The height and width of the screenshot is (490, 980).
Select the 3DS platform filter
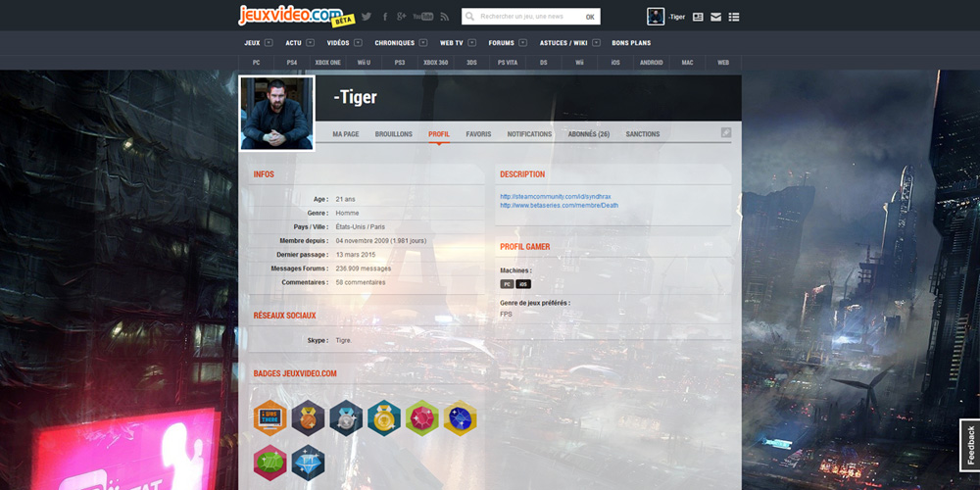point(471,63)
